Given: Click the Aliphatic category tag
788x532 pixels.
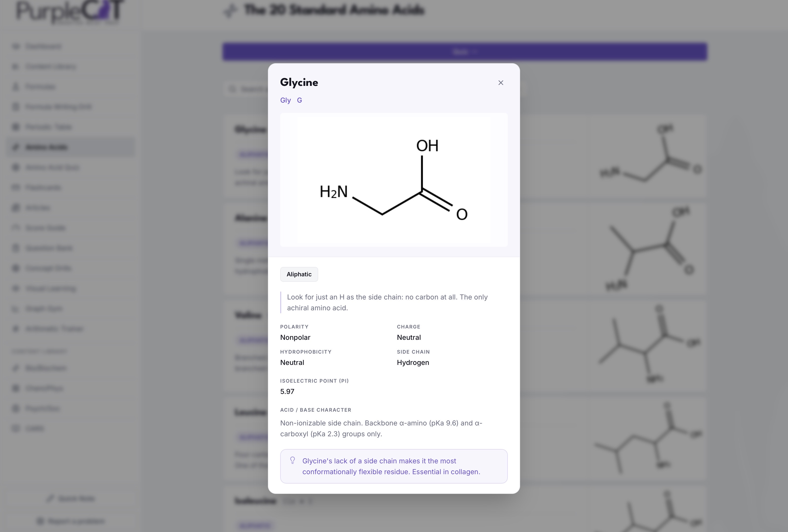Looking at the screenshot, I should (x=299, y=274).
